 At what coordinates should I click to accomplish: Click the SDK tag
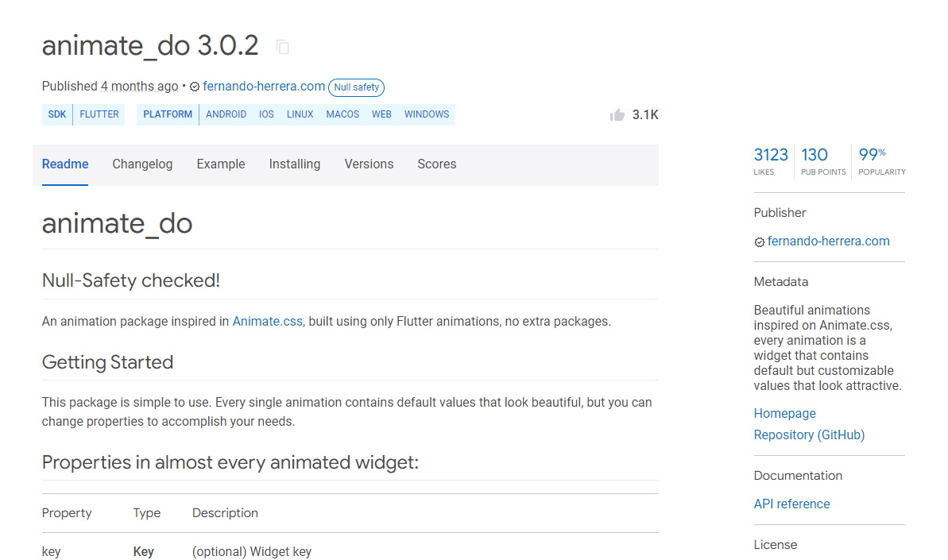(57, 114)
